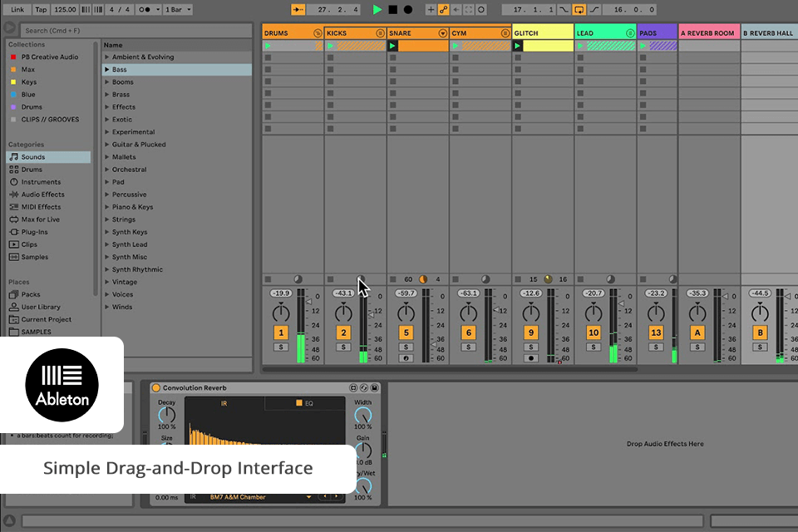Deactivate DRUMS track with activator 1
The width and height of the screenshot is (798, 532).
click(x=281, y=333)
